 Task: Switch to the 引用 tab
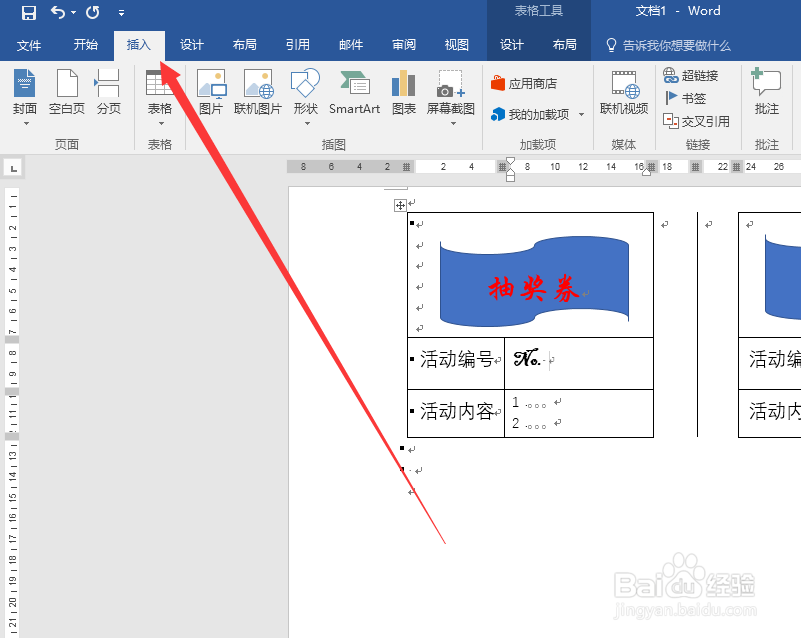tap(298, 45)
